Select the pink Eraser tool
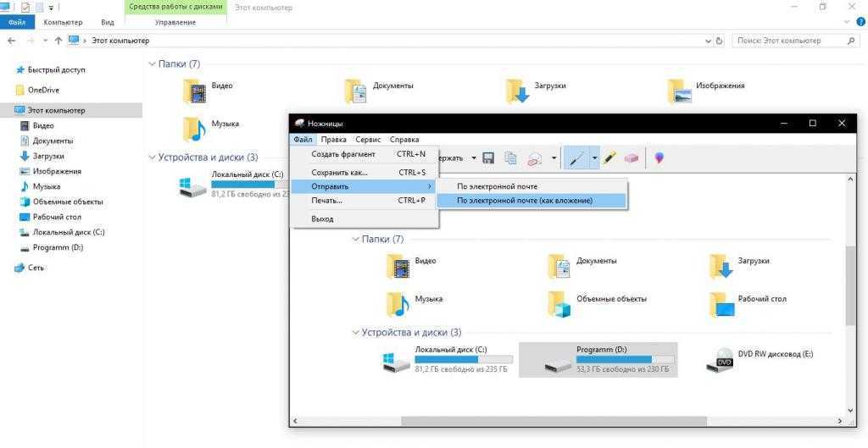Viewport: 868px width, 448px height. click(631, 158)
